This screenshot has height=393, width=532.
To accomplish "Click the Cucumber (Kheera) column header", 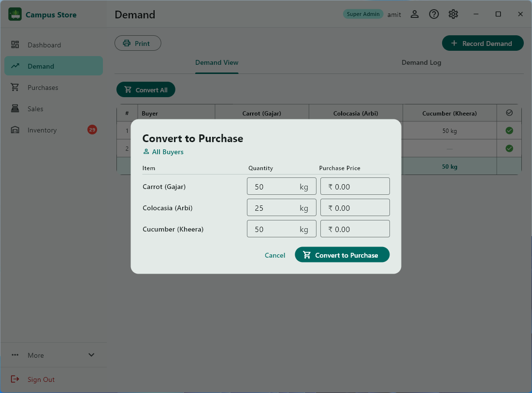I will (x=449, y=113).
